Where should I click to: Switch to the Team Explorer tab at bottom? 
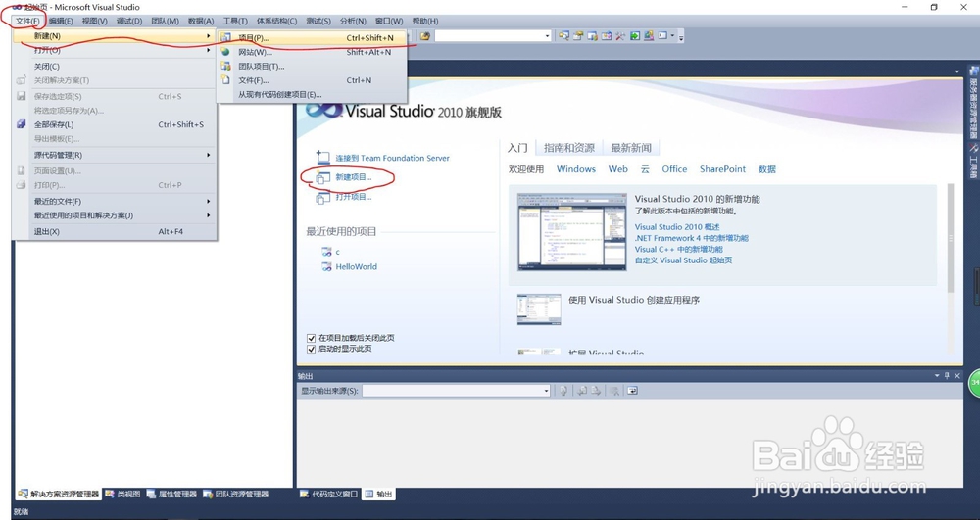pos(235,494)
